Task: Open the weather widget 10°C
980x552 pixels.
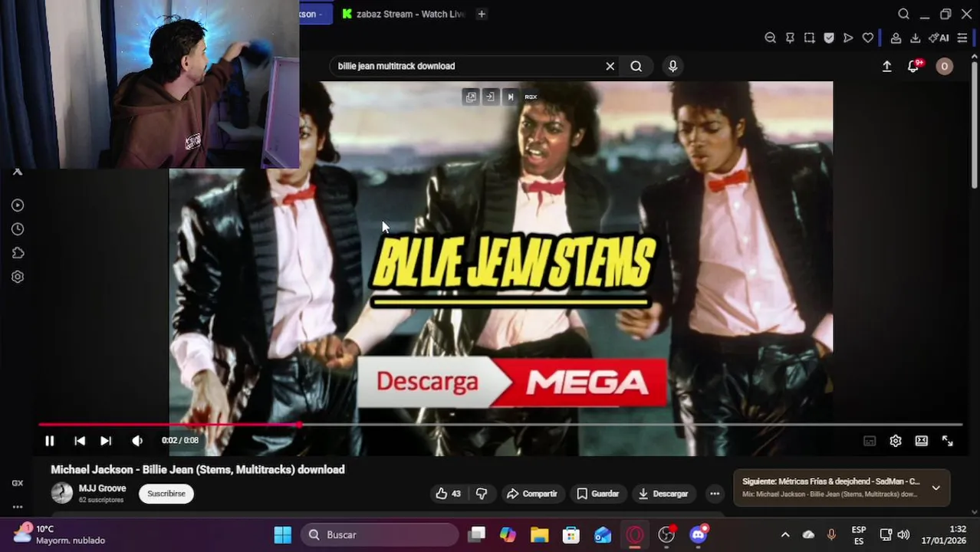Action: (x=58, y=534)
